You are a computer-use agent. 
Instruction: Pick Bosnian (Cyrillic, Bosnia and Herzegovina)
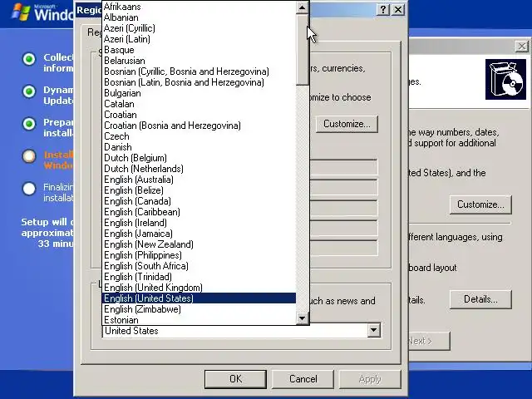[x=199, y=71]
